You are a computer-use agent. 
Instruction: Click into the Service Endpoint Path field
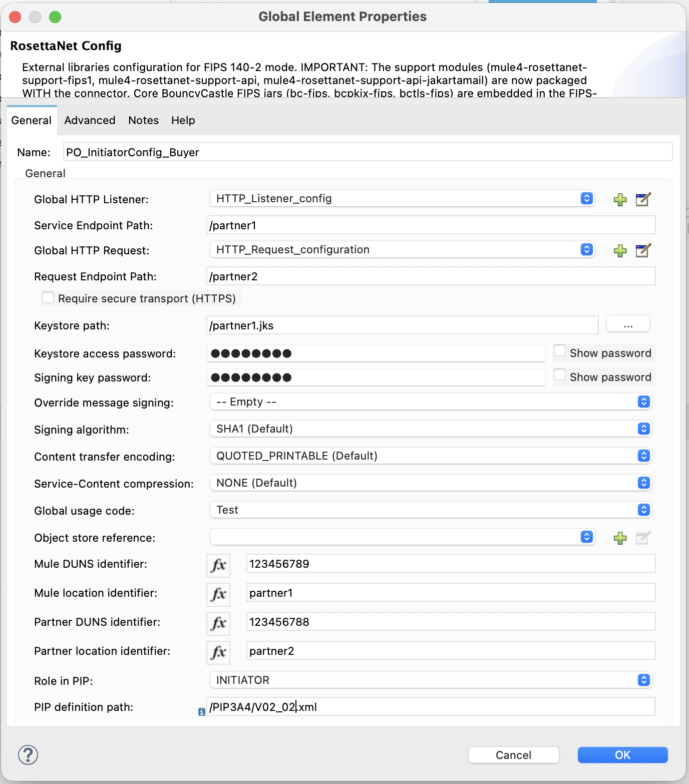(x=431, y=225)
